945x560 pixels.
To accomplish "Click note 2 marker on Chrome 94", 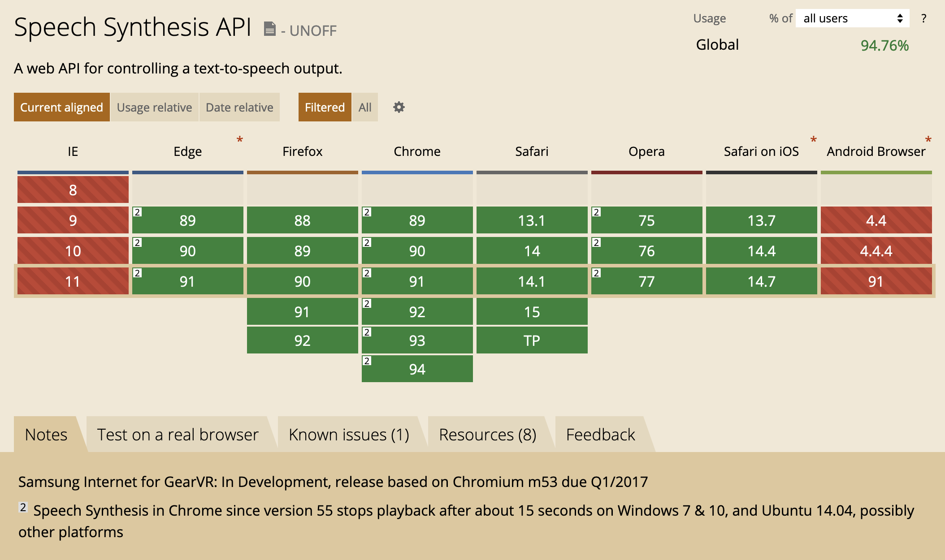I will click(x=367, y=361).
